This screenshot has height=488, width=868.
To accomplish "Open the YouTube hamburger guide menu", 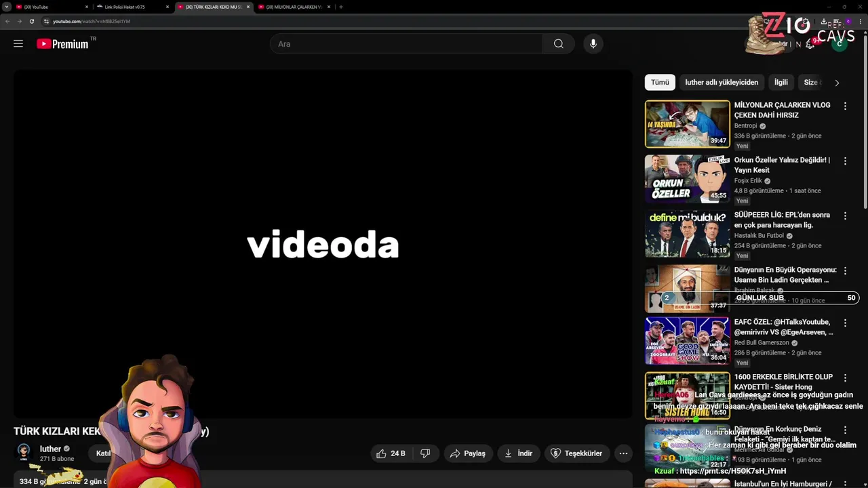I will pos(18,43).
